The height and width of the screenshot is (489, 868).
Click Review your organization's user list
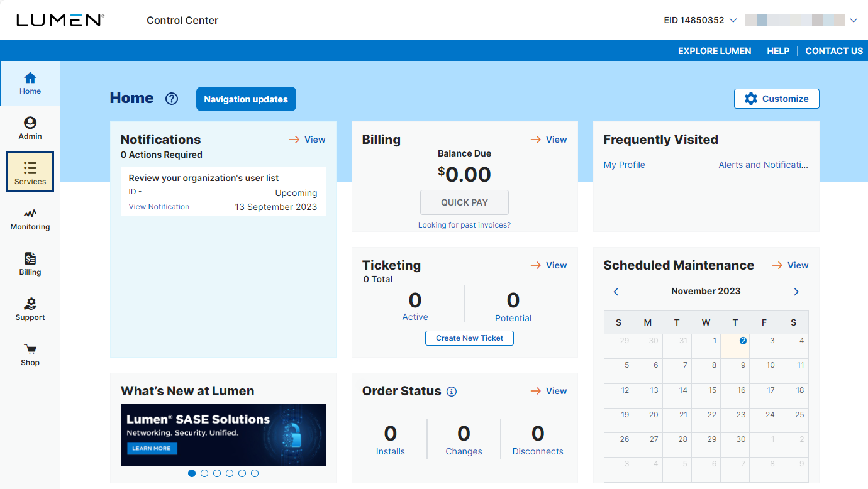pos(204,178)
